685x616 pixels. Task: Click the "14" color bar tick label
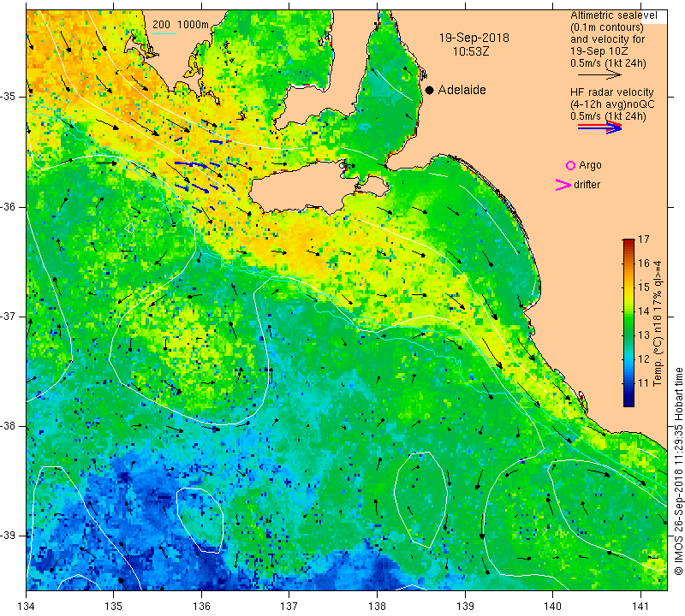coord(644,311)
